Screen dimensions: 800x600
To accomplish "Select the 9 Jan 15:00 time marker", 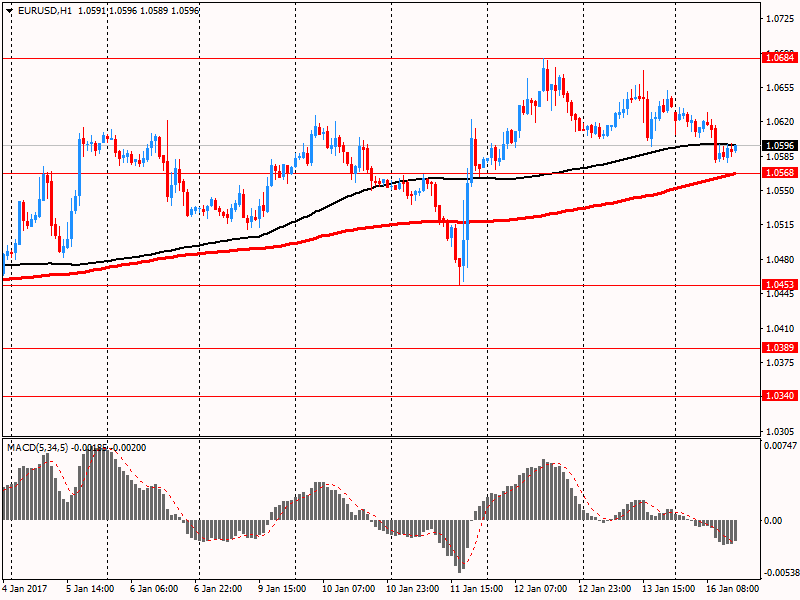I will coord(283,589).
